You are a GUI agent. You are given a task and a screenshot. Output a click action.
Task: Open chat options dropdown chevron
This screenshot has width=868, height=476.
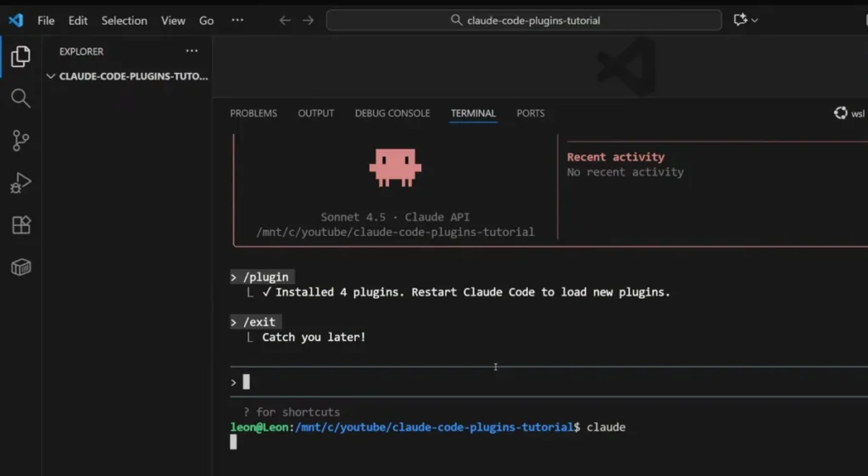point(754,20)
